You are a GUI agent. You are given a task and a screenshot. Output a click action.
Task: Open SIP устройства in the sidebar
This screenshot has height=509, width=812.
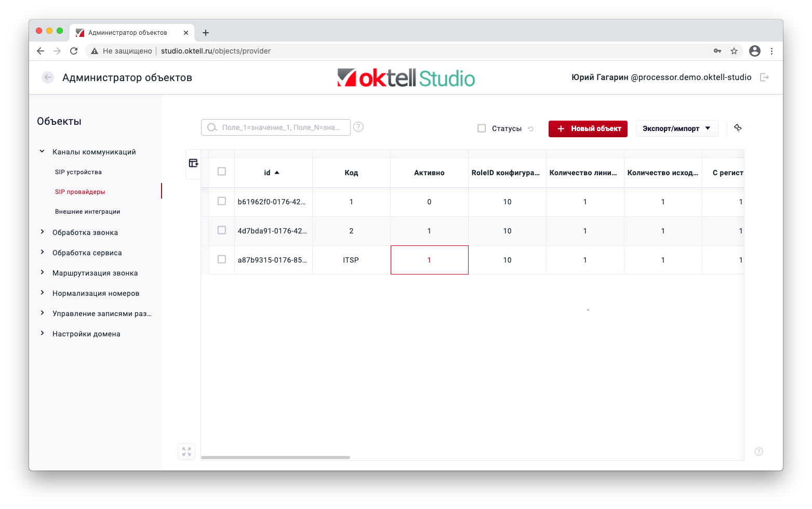(x=78, y=172)
